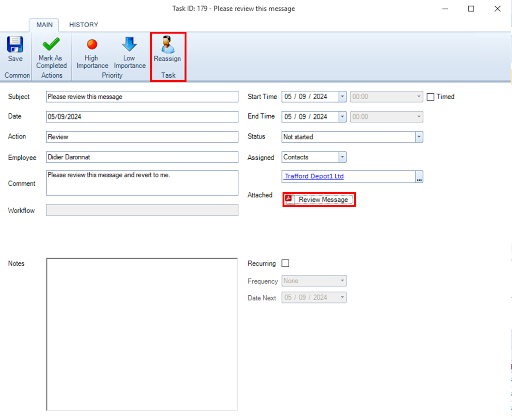
Task: Select the MAIN tab
Action: 44,25
